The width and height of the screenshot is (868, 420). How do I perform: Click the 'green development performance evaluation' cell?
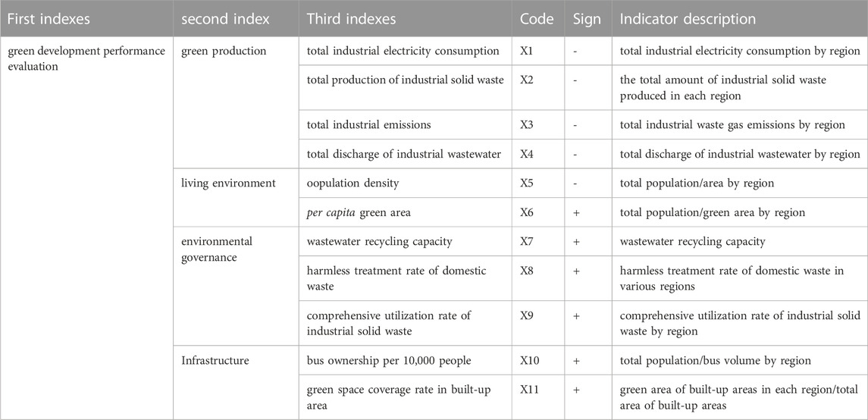(x=86, y=228)
